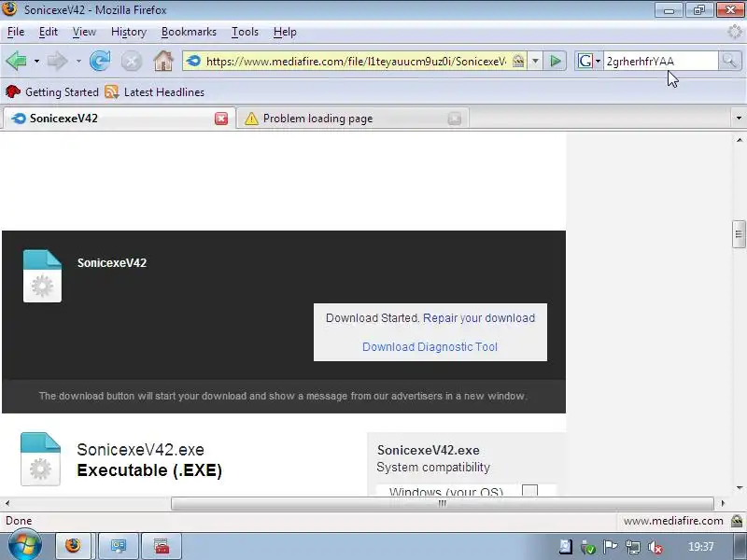Click in the MediaFire URL address field

click(x=356, y=62)
